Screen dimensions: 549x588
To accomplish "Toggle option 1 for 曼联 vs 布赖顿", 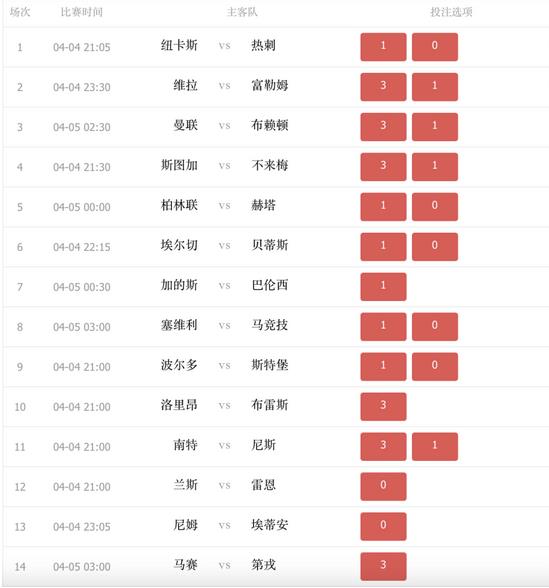I will [435, 127].
